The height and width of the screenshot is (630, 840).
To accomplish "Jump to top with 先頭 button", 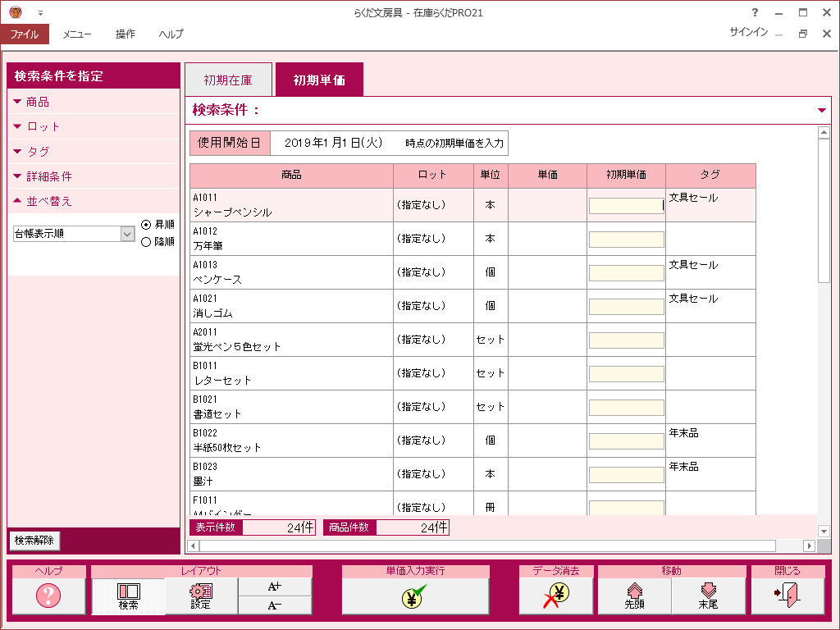I will click(634, 596).
